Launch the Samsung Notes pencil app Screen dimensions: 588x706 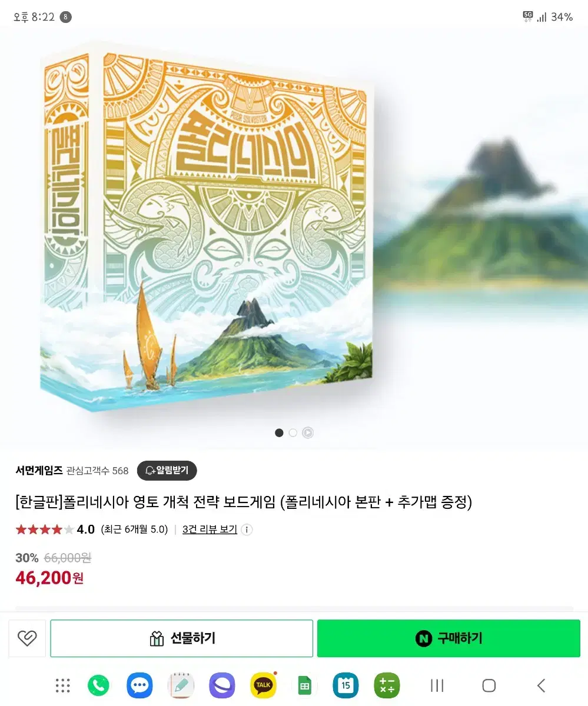(x=181, y=685)
